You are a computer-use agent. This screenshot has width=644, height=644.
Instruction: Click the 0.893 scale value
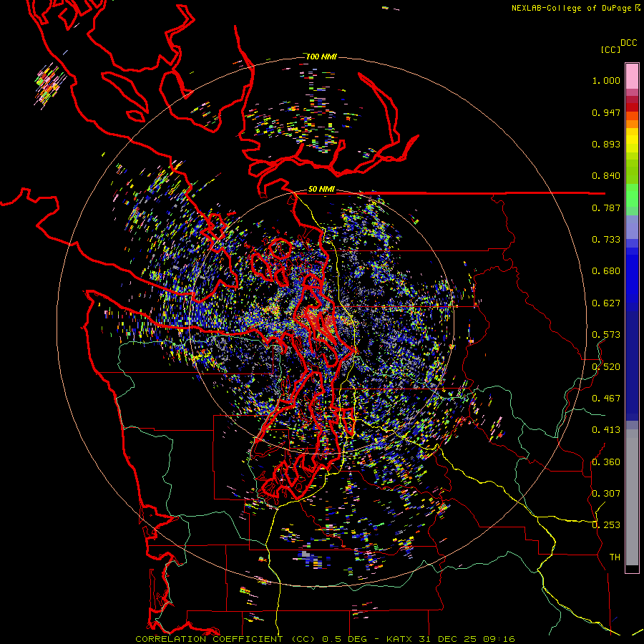(606, 144)
